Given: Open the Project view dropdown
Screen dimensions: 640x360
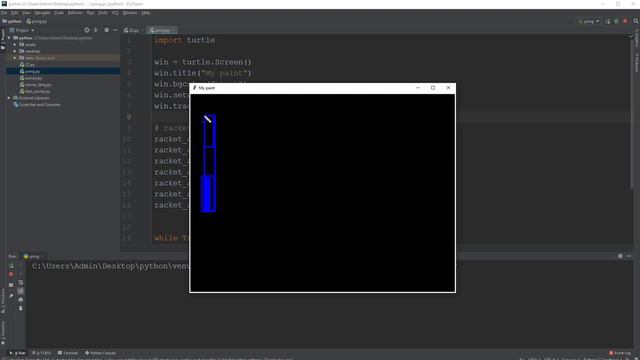Looking at the screenshot, I should (22, 30).
